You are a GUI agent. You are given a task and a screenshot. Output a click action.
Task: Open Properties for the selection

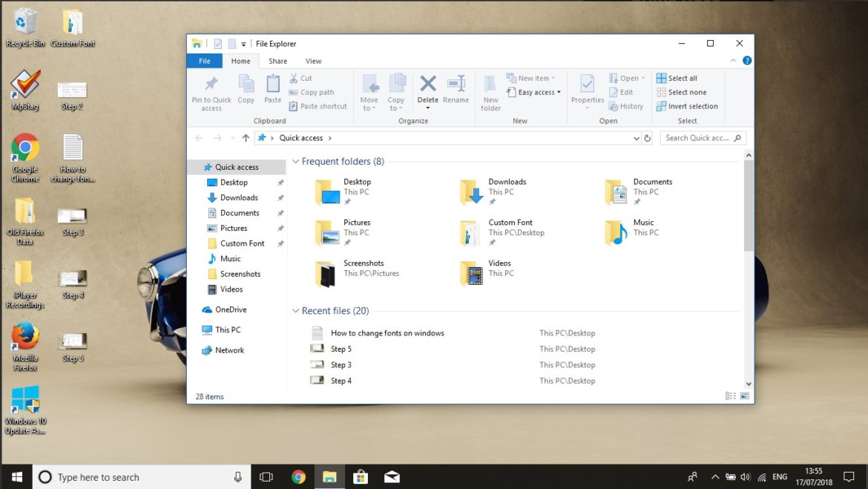[587, 91]
